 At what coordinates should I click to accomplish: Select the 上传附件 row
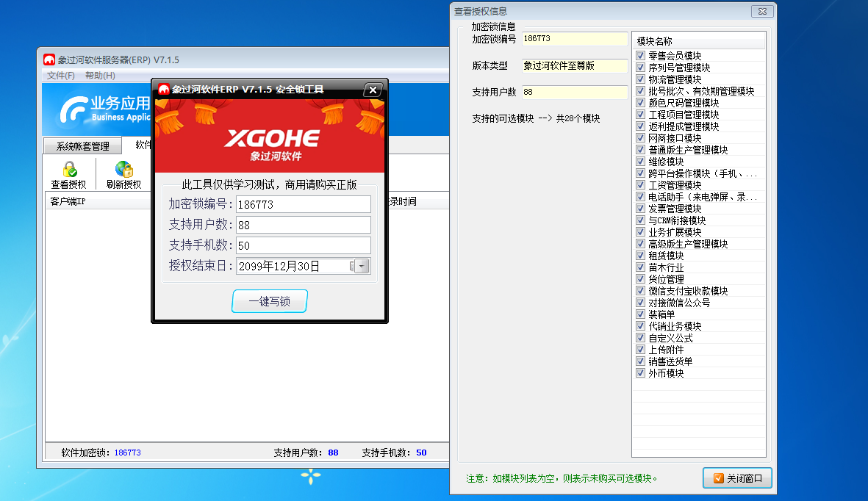699,350
